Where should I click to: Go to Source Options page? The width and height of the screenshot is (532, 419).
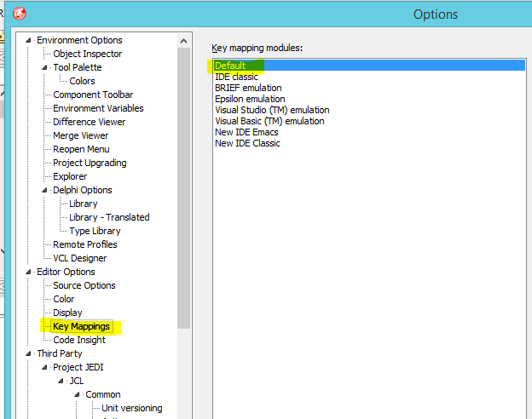click(x=84, y=285)
